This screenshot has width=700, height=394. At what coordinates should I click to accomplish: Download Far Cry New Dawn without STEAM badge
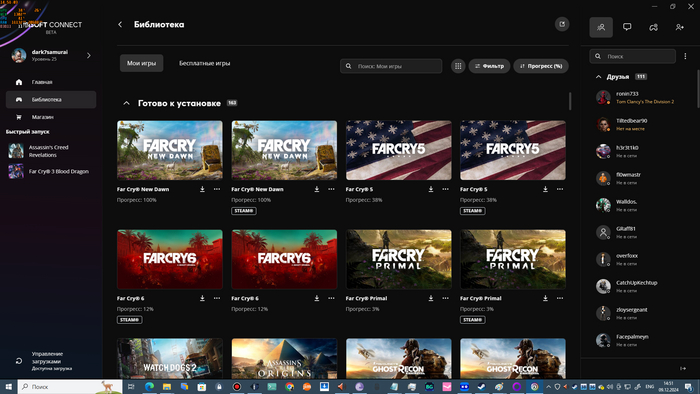(202, 189)
